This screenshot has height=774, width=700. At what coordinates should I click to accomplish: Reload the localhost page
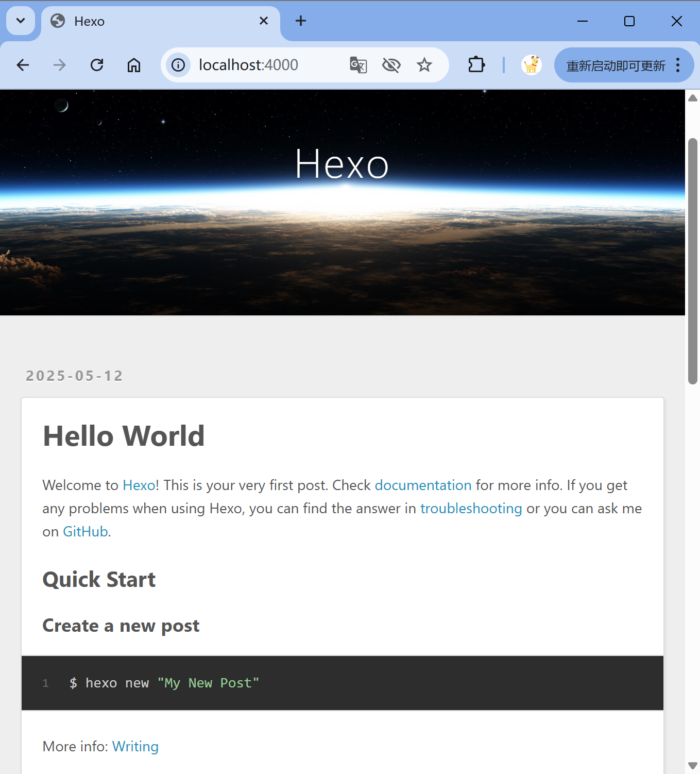[97, 65]
